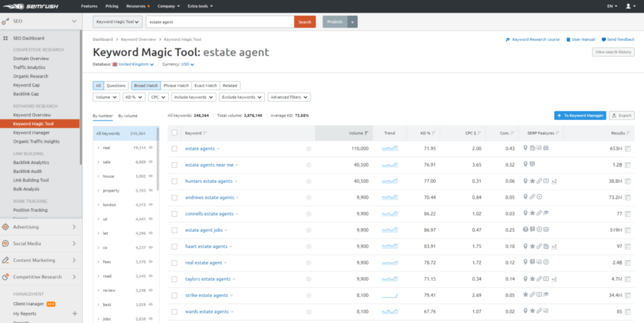
Task: Click the +2 SERP features for haart estate agents
Action: pos(553,246)
